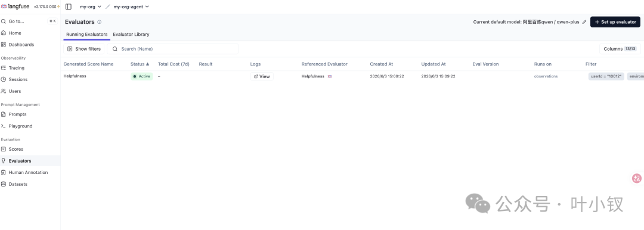This screenshot has height=230, width=644.
Task: Open Prompts in sidebar
Action: [30, 114]
